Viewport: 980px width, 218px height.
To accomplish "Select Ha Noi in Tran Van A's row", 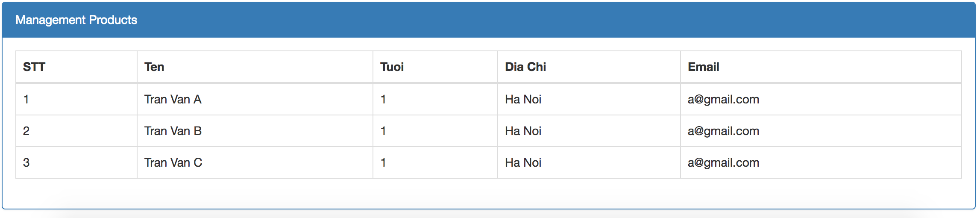I will (523, 100).
